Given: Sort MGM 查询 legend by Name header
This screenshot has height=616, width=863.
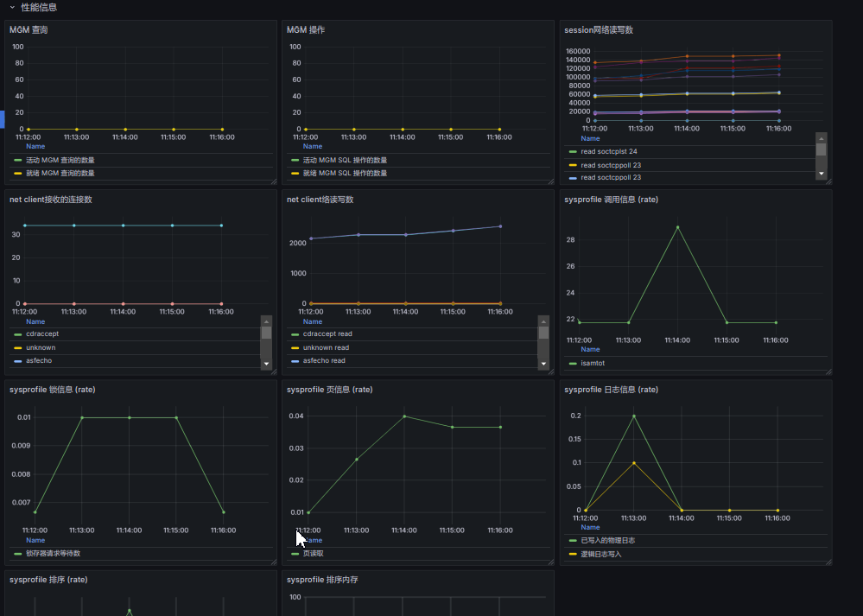Looking at the screenshot, I should pos(35,146).
